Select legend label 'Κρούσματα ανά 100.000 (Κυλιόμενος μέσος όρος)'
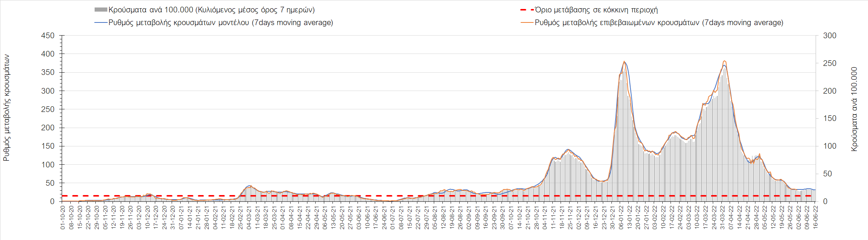This screenshot has height=240, width=868. point(211,10)
